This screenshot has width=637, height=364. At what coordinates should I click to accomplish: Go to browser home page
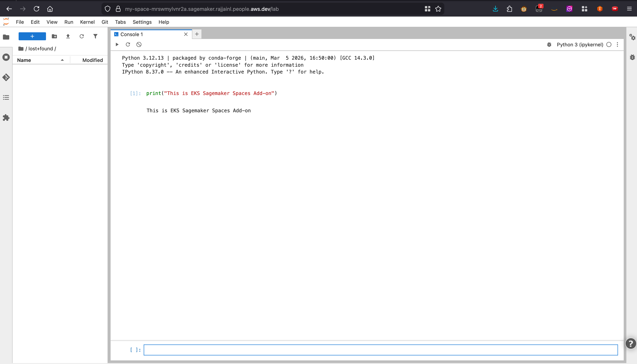[50, 9]
